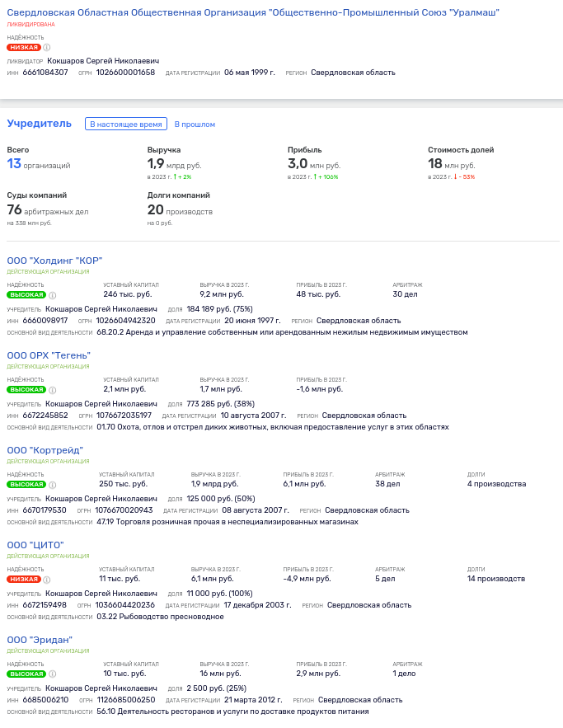Image resolution: width=563 pixels, height=728 pixels.
Task: Open ООО "Эридан" company page
Action: click(40, 639)
